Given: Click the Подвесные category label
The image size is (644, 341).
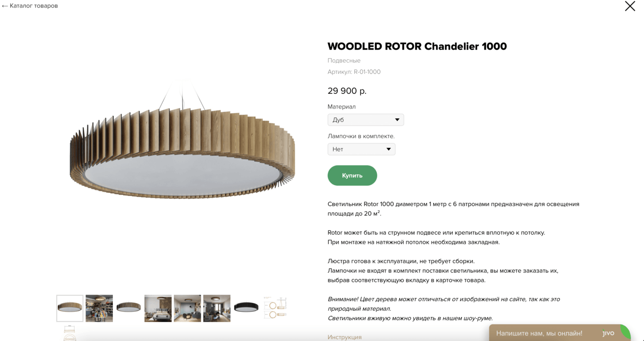Looking at the screenshot, I should [x=344, y=61].
